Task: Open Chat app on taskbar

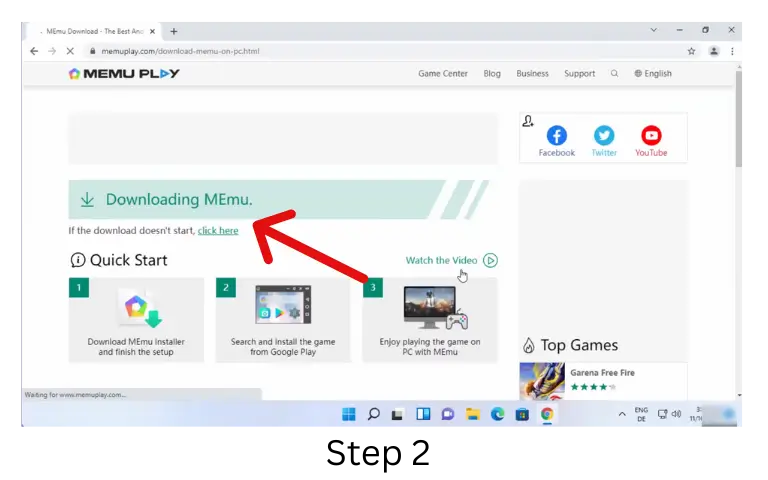Action: point(448,414)
